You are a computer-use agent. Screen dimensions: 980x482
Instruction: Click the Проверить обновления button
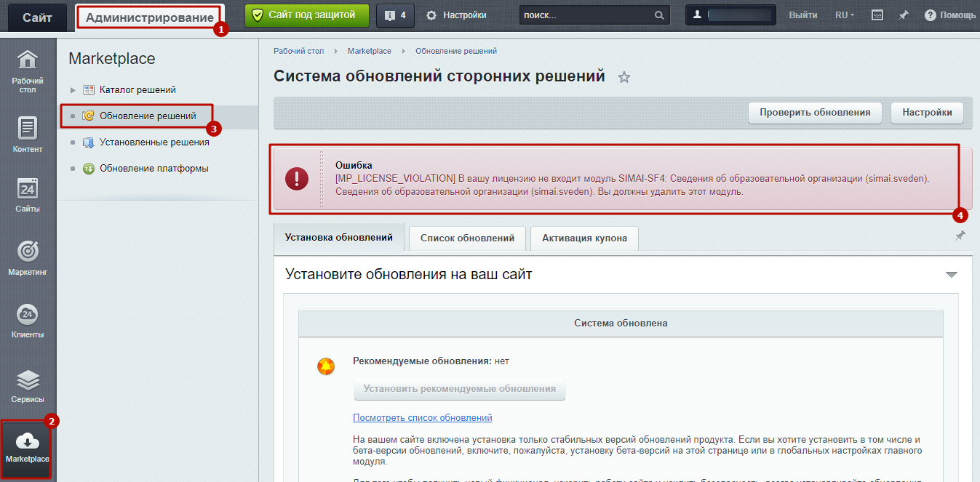[815, 113]
